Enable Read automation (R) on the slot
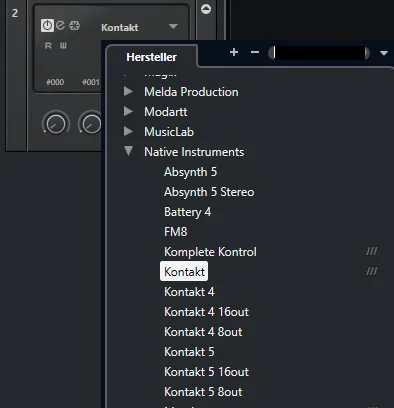This screenshot has width=394, height=408. pyautogui.click(x=48, y=46)
